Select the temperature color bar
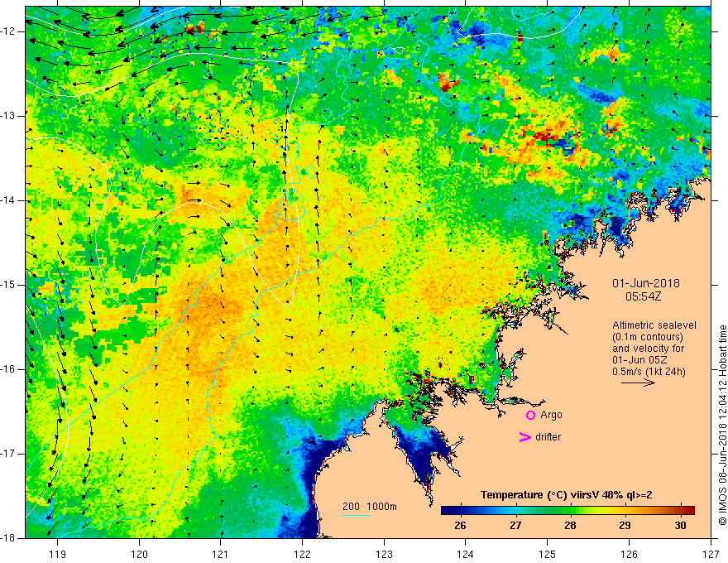Screen dimensions: 728x563 [568, 510]
